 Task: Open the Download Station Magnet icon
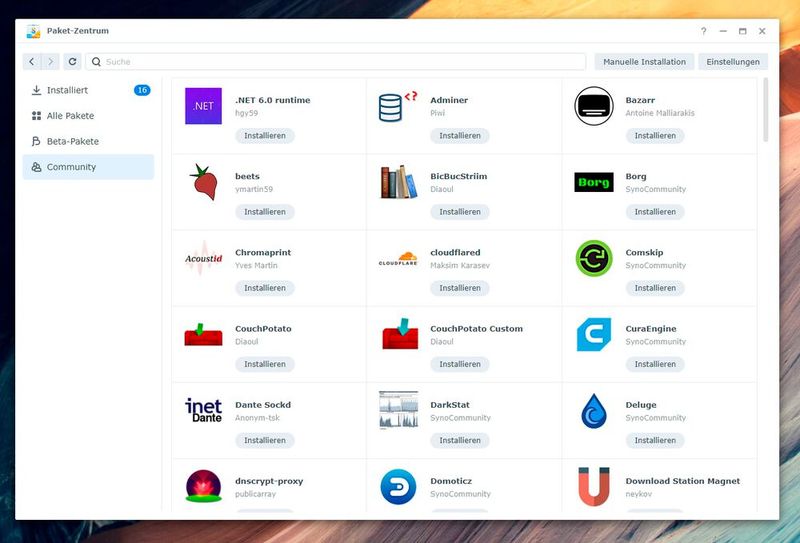[x=594, y=486]
